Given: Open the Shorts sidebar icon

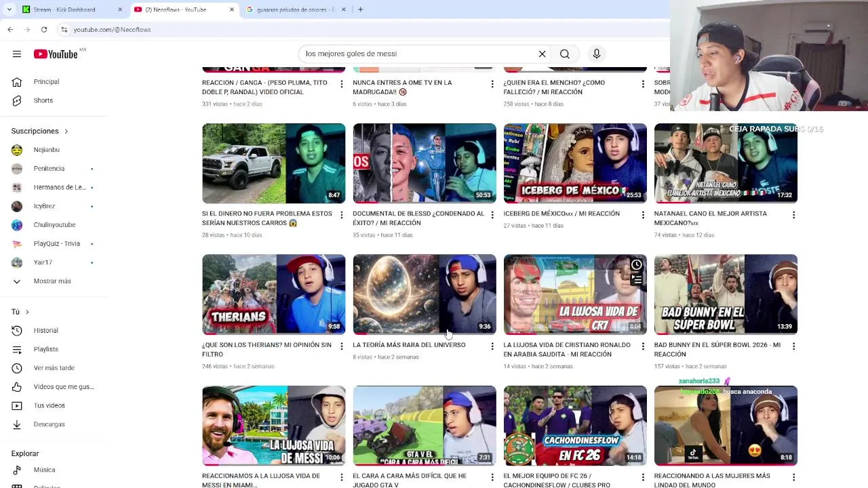Looking at the screenshot, I should click(17, 100).
